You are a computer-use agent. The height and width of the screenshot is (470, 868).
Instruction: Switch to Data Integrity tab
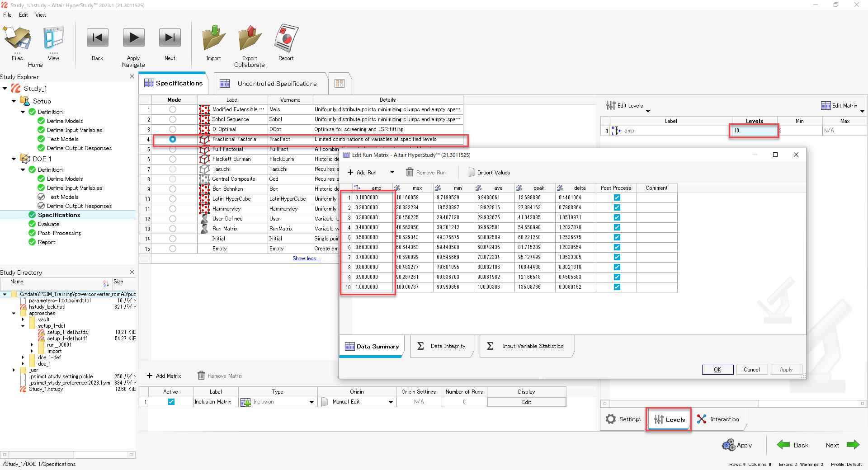[441, 346]
